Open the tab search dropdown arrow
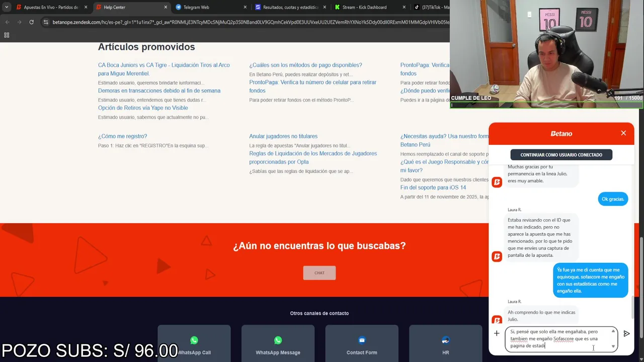This screenshot has height=362, width=644. click(7, 7)
